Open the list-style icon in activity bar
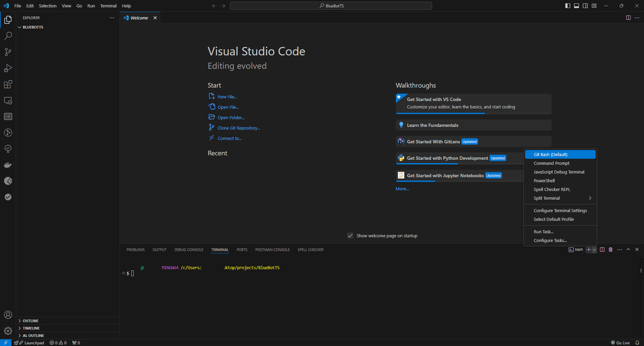Image resolution: width=644 pixels, height=346 pixels. tap(8, 116)
